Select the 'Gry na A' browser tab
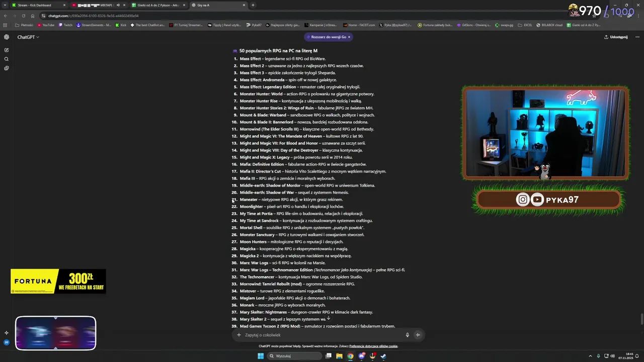Viewport: 644px width, 362px height. tap(218, 5)
